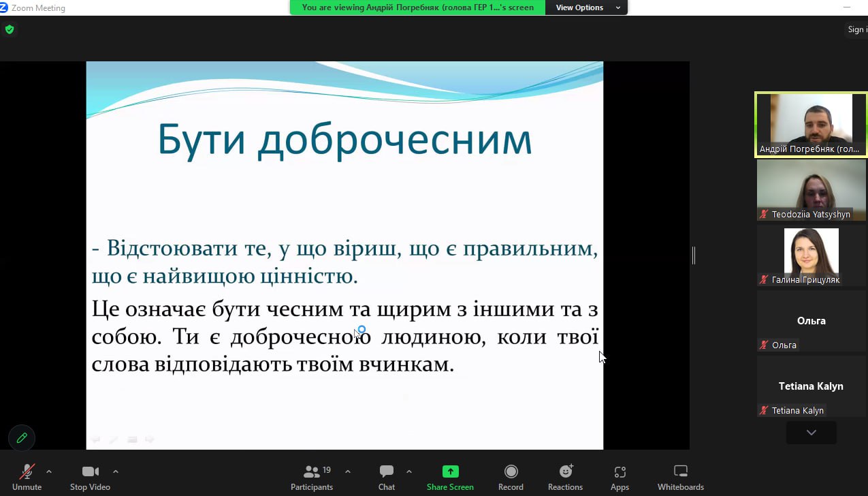The width and height of the screenshot is (868, 496).
Task: Select Галина Грицуляк video thumbnail
Action: (x=811, y=255)
